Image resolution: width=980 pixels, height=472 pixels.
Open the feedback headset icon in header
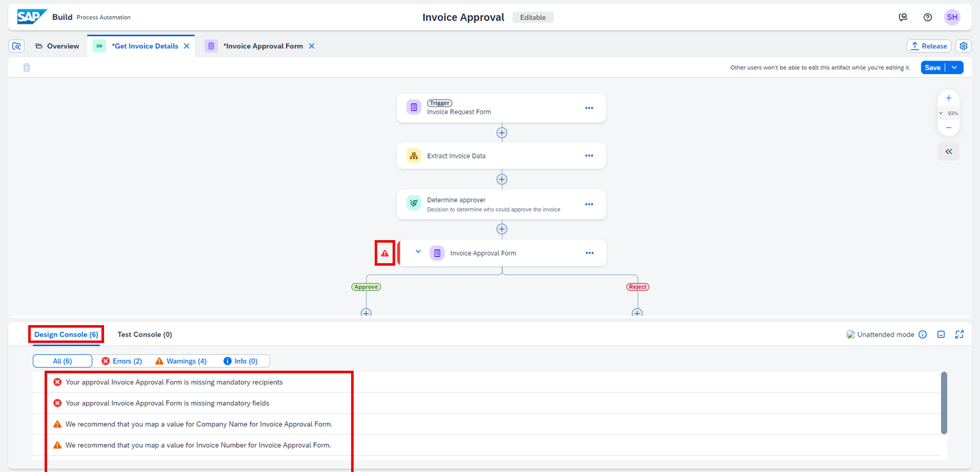click(903, 17)
